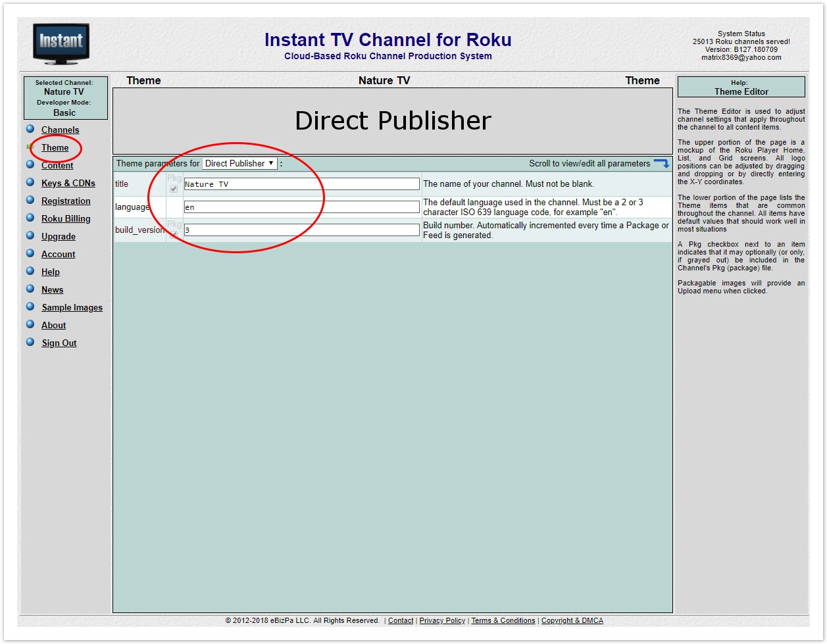Screen dimensions: 827x644
Task: Click the blue bullet beside About
Action: pyautogui.click(x=30, y=324)
